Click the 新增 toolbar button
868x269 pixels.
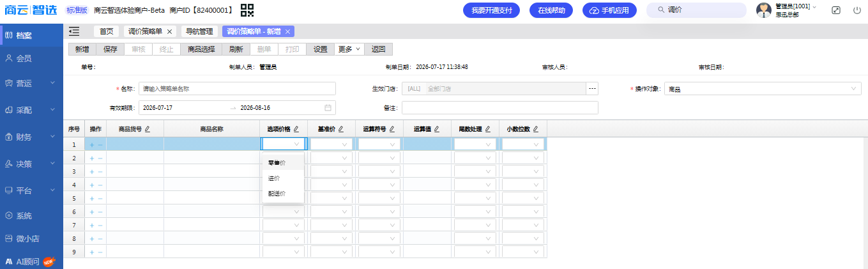[x=82, y=49]
